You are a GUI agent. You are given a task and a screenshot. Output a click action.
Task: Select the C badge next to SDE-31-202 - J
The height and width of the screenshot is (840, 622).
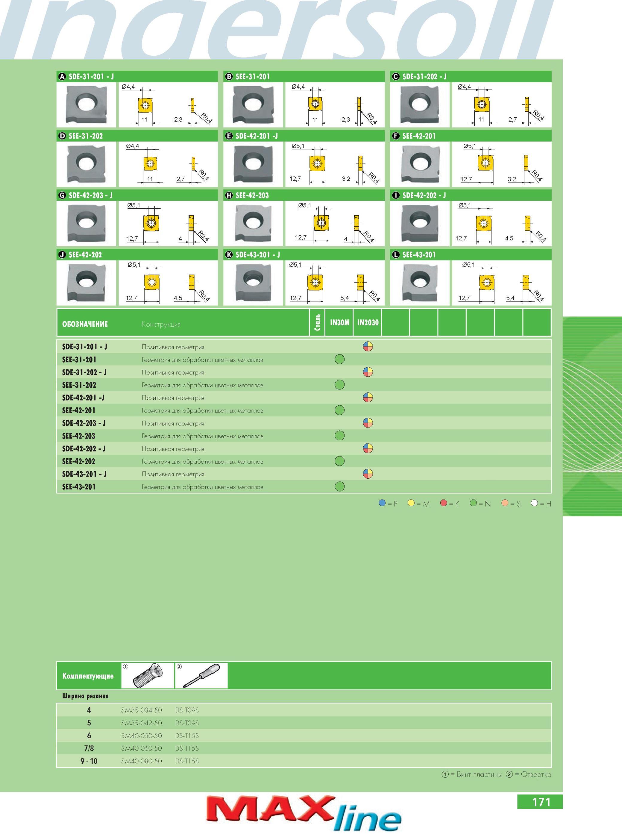click(396, 77)
